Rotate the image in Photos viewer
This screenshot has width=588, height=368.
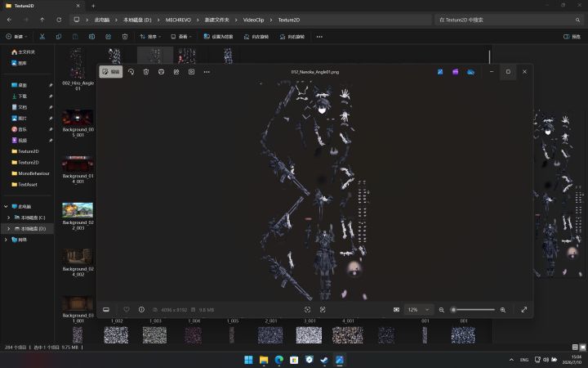(131, 72)
